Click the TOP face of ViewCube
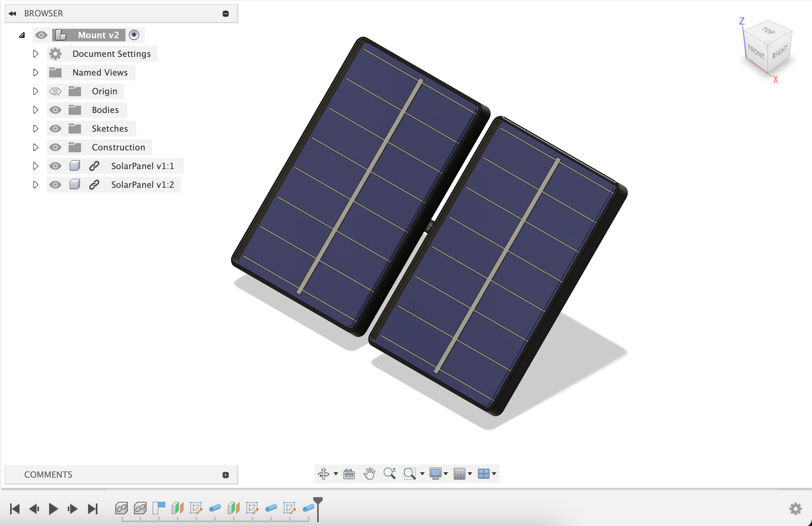Screen dimensions: 812x526 (x=768, y=32)
